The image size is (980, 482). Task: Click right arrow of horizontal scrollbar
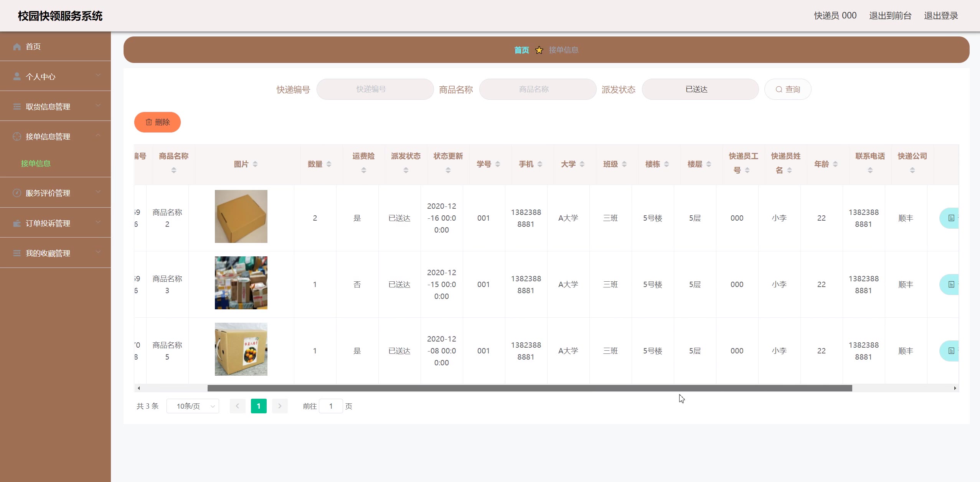point(955,388)
